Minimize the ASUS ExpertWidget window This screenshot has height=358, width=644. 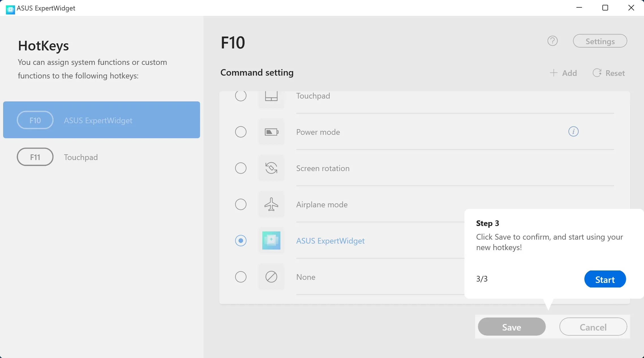(579, 8)
